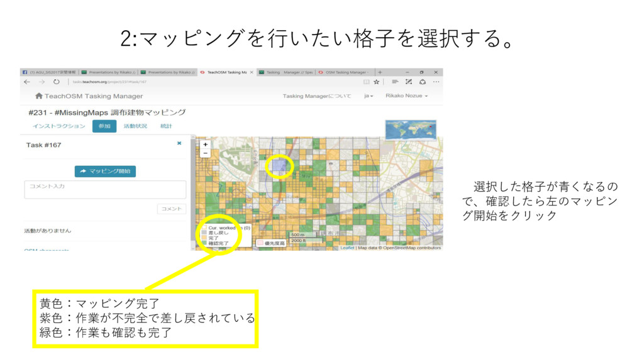Viewport: 644px width, 362px height.
Task: Open the Tasking Managerについて link
Action: [x=317, y=96]
